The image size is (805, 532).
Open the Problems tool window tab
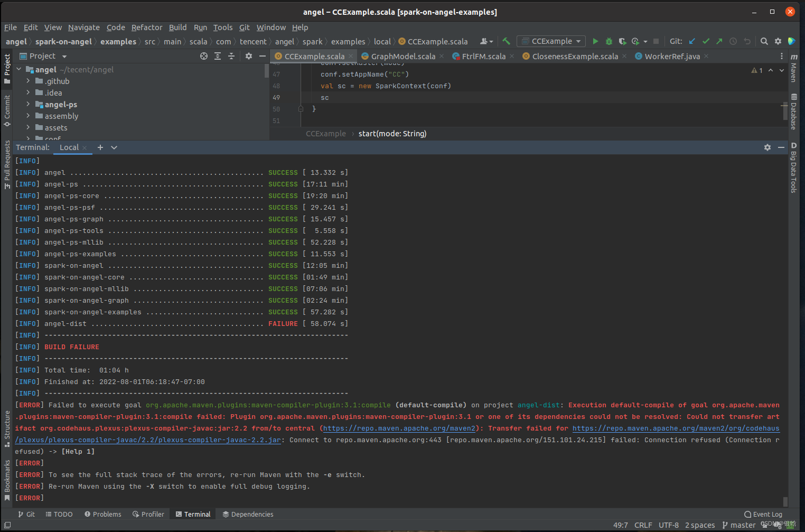(x=103, y=514)
